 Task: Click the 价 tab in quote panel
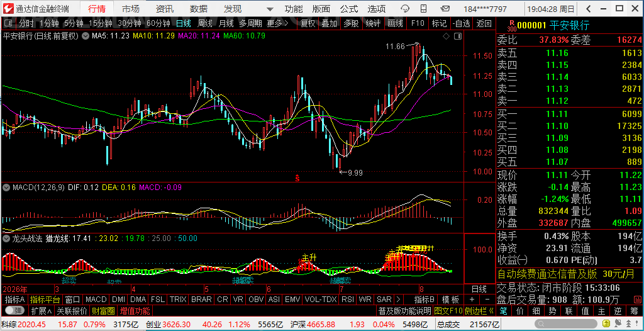[520, 310]
